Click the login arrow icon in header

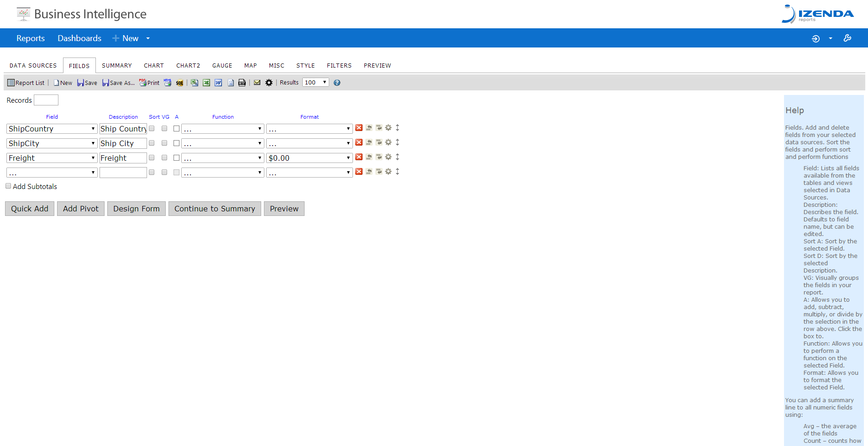point(815,39)
